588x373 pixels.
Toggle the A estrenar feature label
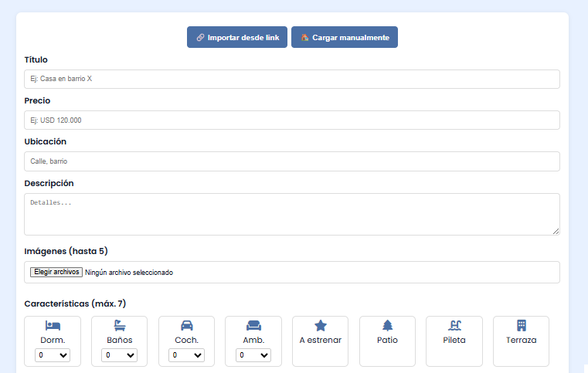(x=321, y=340)
